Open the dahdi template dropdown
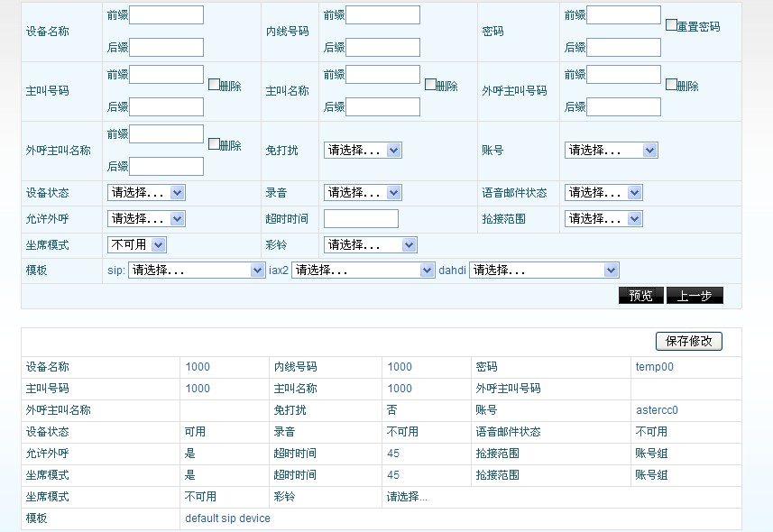773x532 pixels. tap(544, 271)
